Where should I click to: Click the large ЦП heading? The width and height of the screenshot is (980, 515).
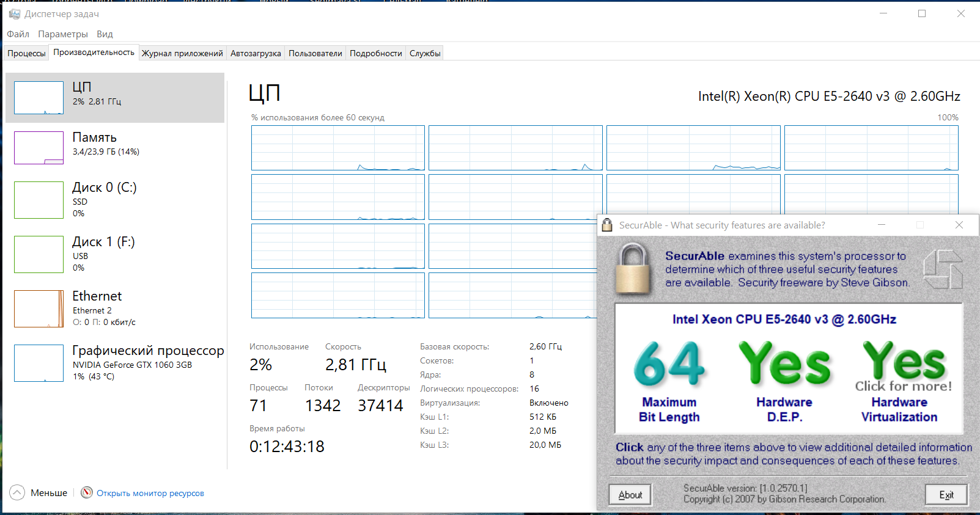pos(265,93)
